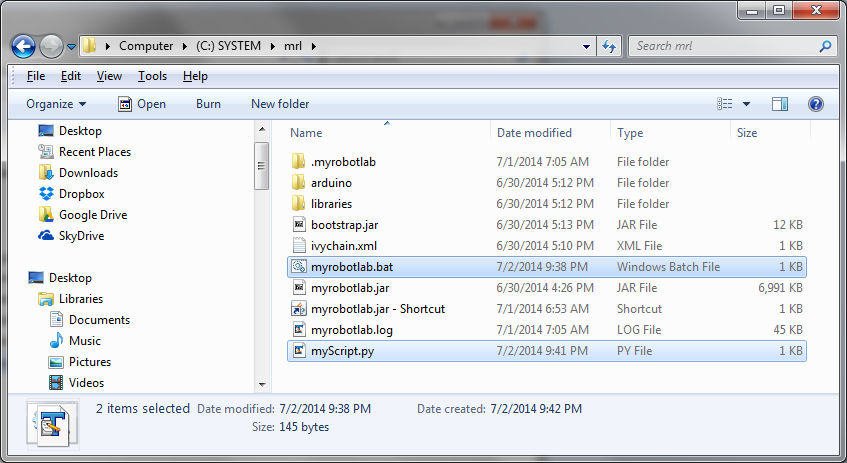This screenshot has height=463, width=847.
Task: Open the Help menu
Action: pos(195,76)
